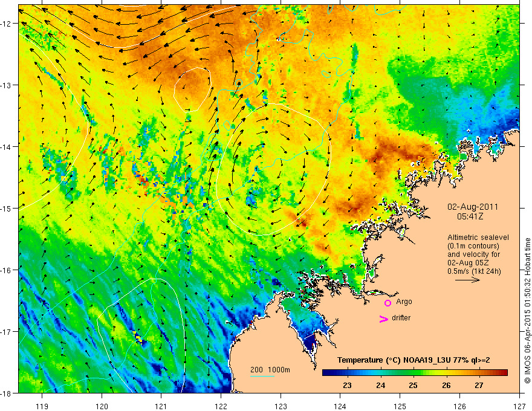Click the color bar tick label 25
This screenshot has width=532, height=411.
(413, 386)
